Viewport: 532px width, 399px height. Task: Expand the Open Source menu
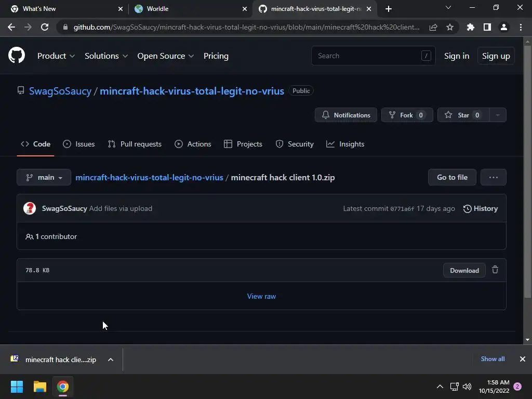click(x=166, y=56)
